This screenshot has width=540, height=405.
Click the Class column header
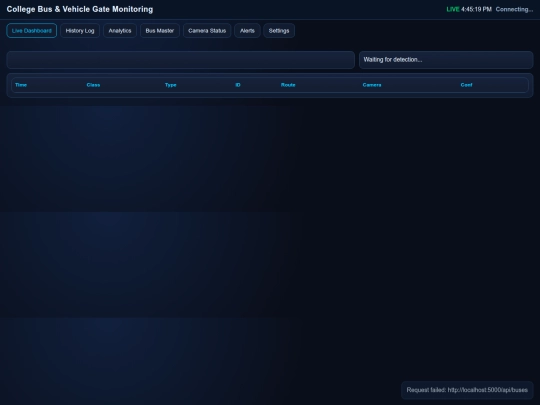[x=93, y=85]
